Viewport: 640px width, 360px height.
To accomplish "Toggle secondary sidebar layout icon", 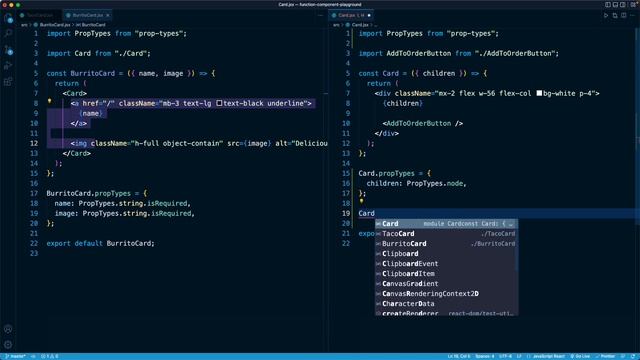I will pyautogui.click(x=622, y=4).
